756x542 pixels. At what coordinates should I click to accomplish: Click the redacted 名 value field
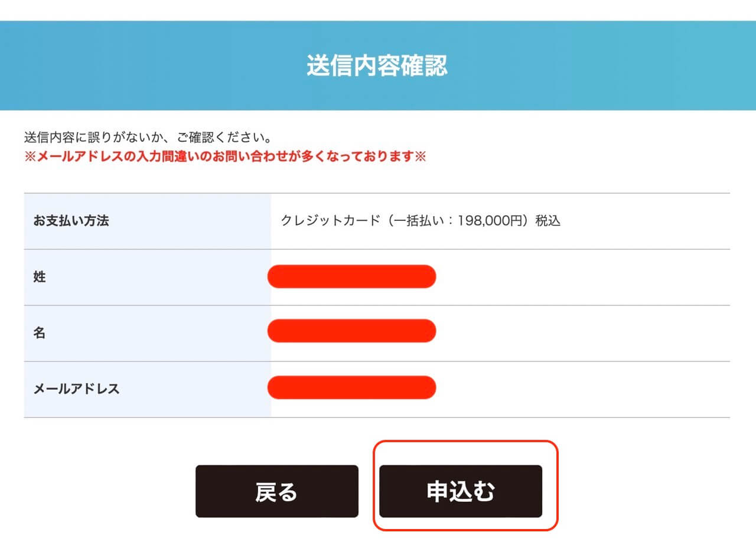pos(351,331)
